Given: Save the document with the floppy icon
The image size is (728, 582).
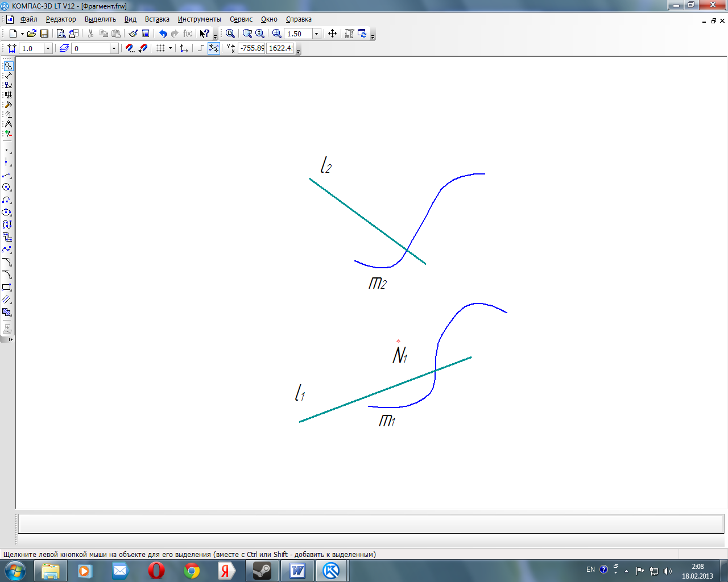Looking at the screenshot, I should click(x=44, y=34).
